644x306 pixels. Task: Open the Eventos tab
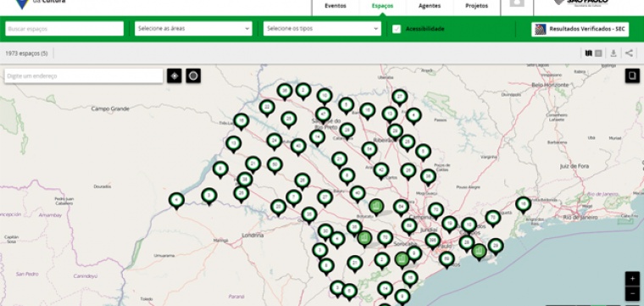(x=336, y=6)
